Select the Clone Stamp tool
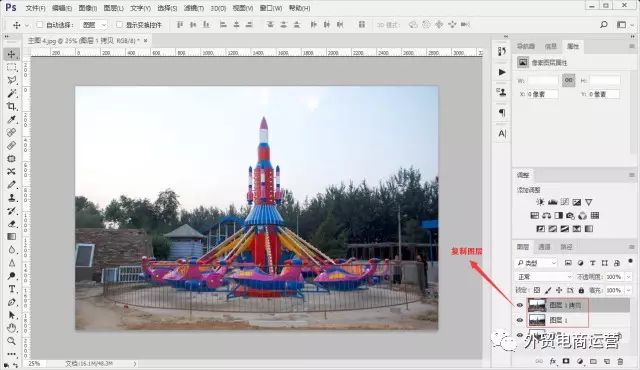This screenshot has width=640, height=370. [x=11, y=197]
